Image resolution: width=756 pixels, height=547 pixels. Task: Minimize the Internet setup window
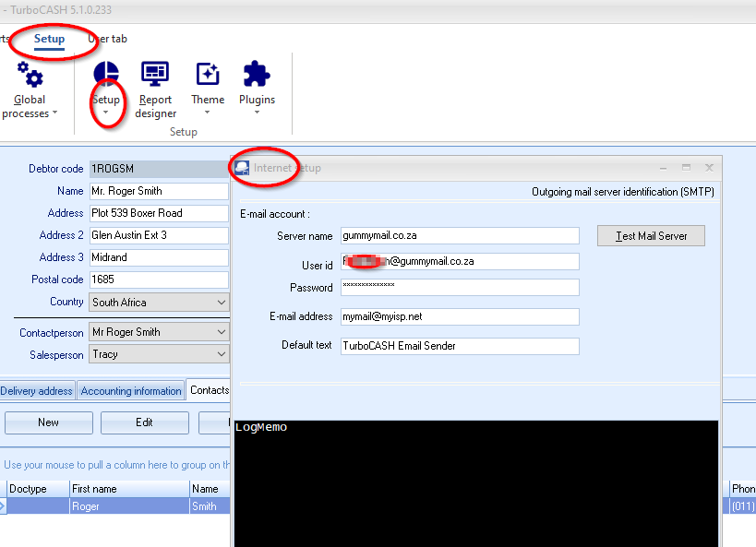point(663,168)
